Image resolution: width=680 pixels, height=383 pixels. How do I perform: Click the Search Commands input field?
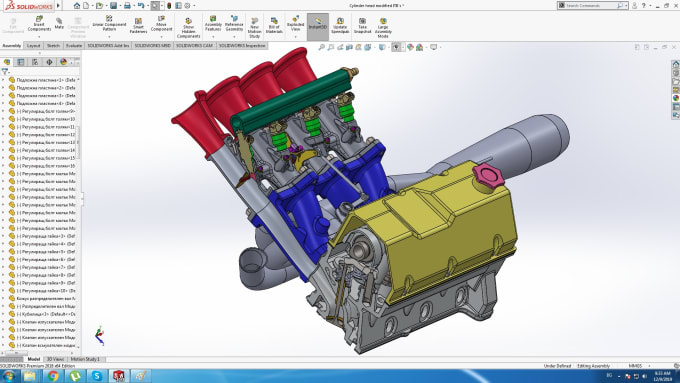coord(591,6)
